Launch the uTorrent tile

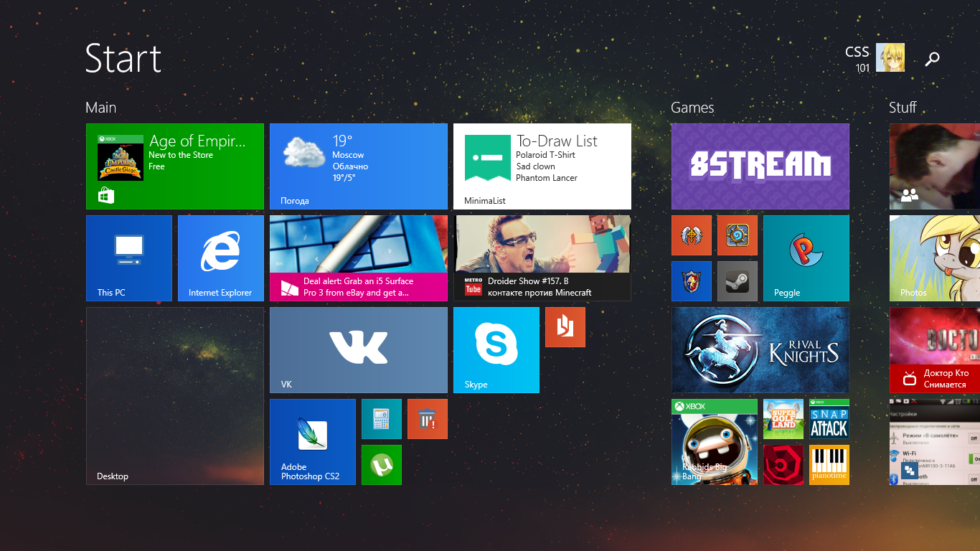pos(382,465)
